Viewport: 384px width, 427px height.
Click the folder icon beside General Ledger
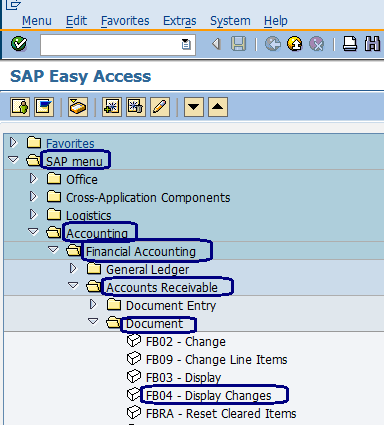point(94,268)
